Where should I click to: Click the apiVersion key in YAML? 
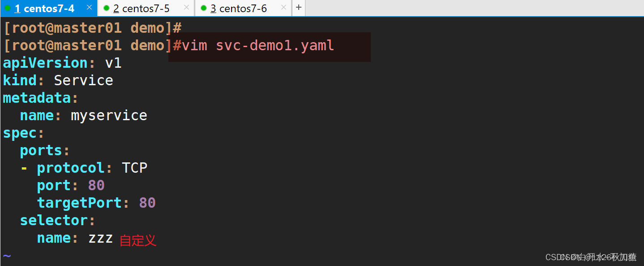point(46,63)
